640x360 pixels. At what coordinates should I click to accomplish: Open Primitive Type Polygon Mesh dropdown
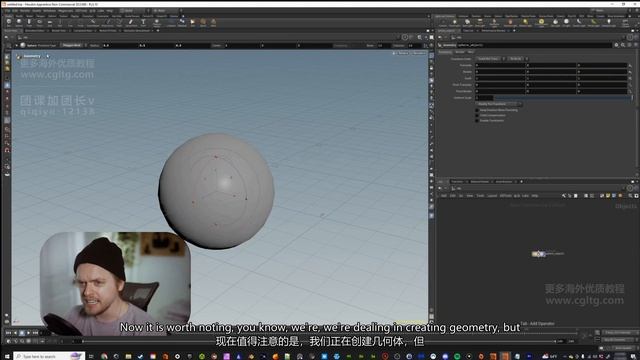point(73,45)
